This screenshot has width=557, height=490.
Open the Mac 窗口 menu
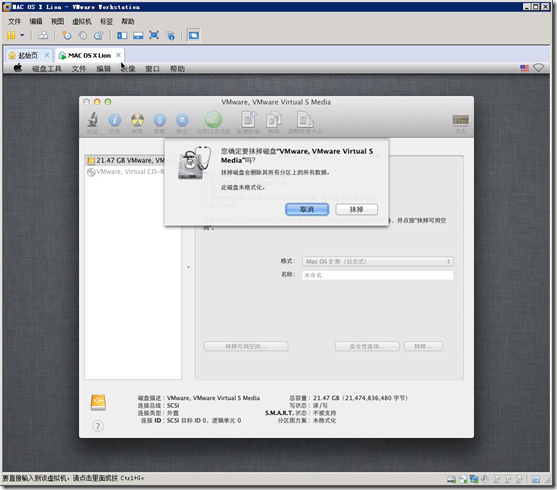(x=152, y=69)
